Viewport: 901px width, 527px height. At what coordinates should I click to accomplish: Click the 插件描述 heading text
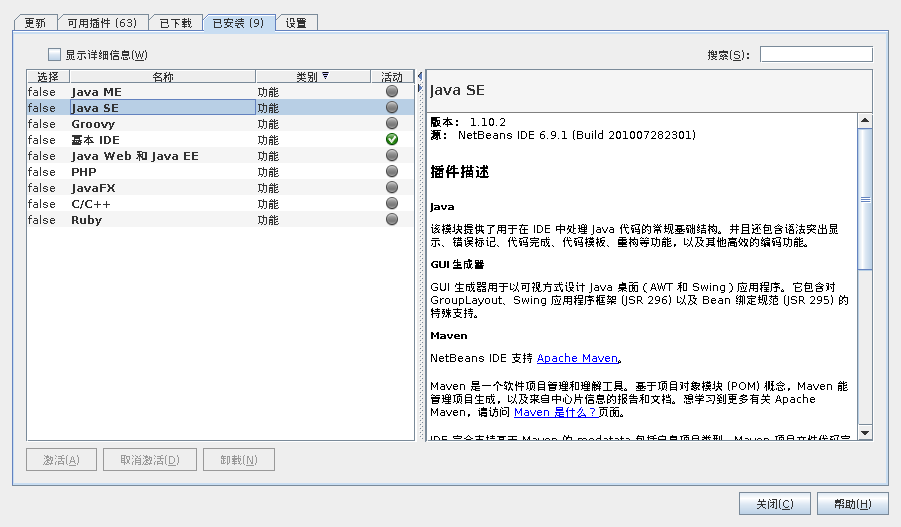click(460, 172)
